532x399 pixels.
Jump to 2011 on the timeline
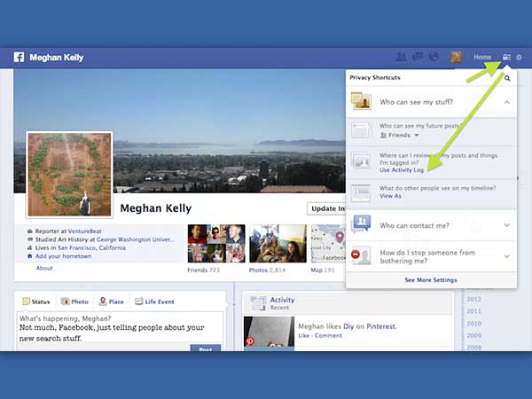coord(473,311)
